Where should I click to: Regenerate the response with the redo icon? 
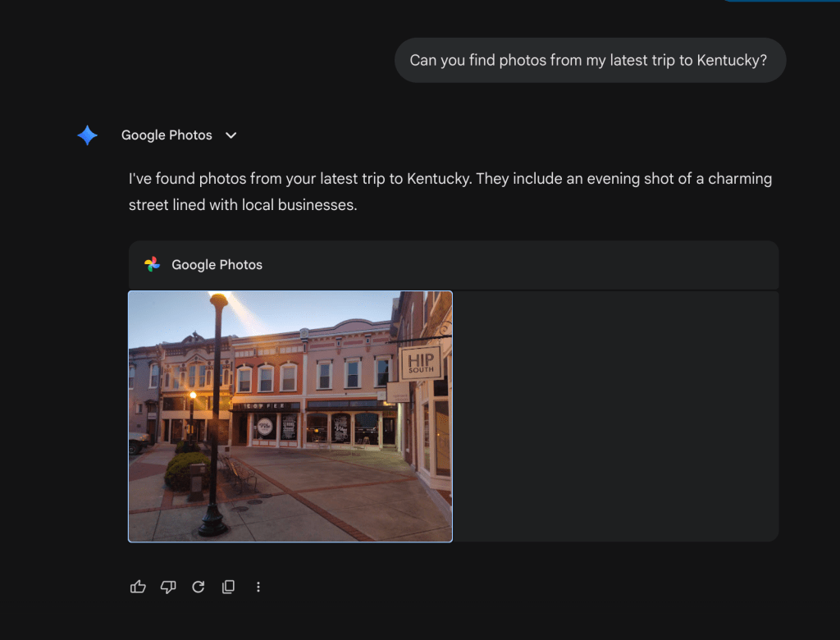[198, 587]
